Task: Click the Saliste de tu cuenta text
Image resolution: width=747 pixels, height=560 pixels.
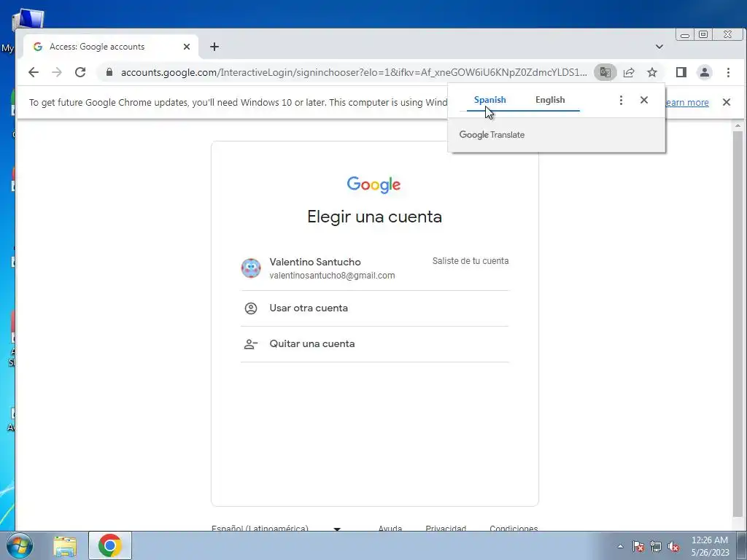Action: 471,261
